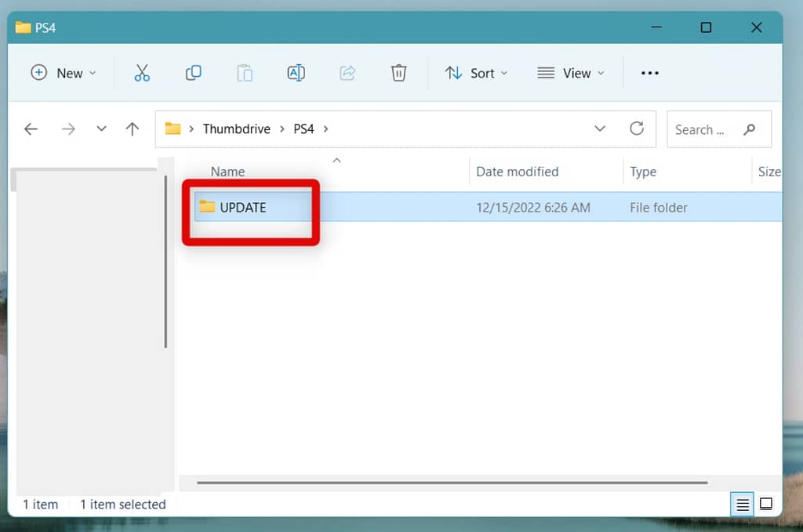Sort by the Type column header
This screenshot has height=532, width=803.
[643, 172]
